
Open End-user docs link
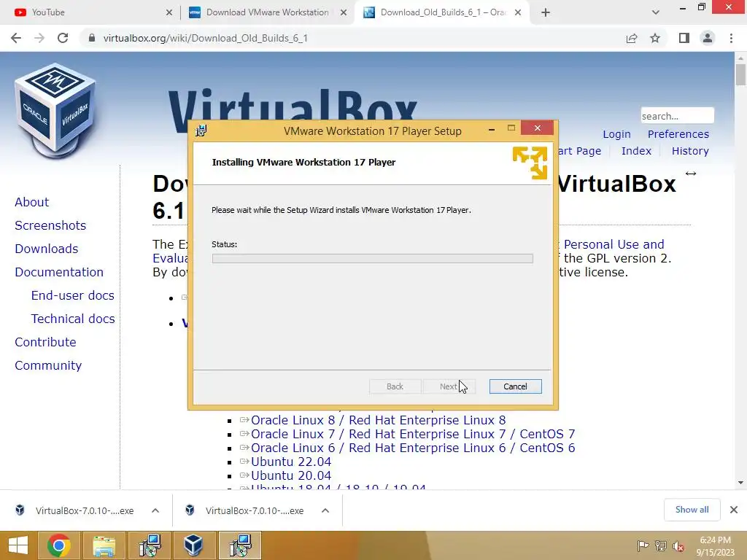(x=72, y=295)
